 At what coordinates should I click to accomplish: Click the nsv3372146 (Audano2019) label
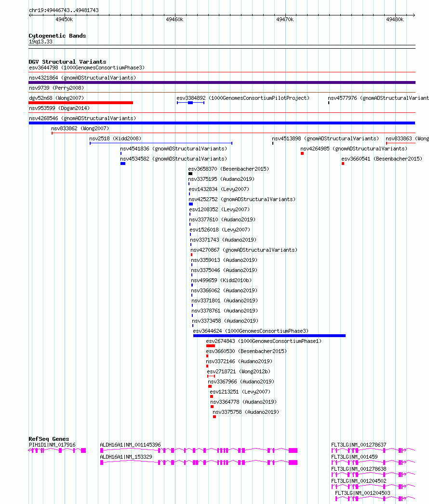pos(239,361)
